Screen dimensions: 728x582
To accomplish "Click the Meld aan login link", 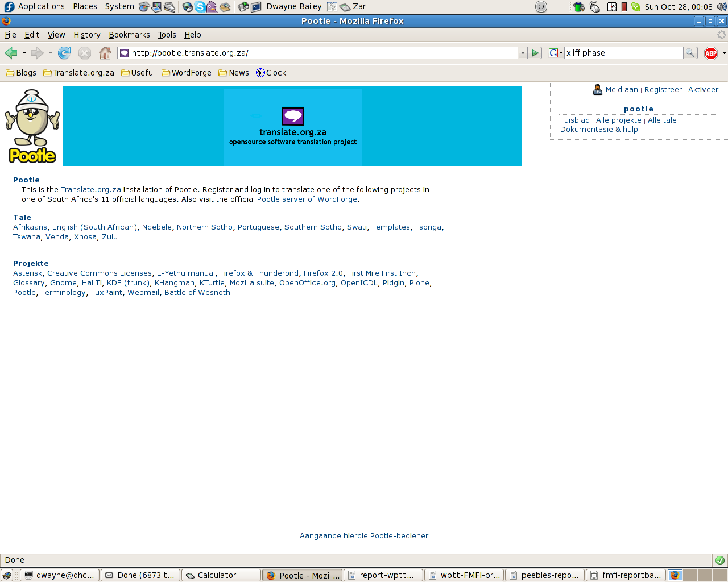I will point(622,90).
